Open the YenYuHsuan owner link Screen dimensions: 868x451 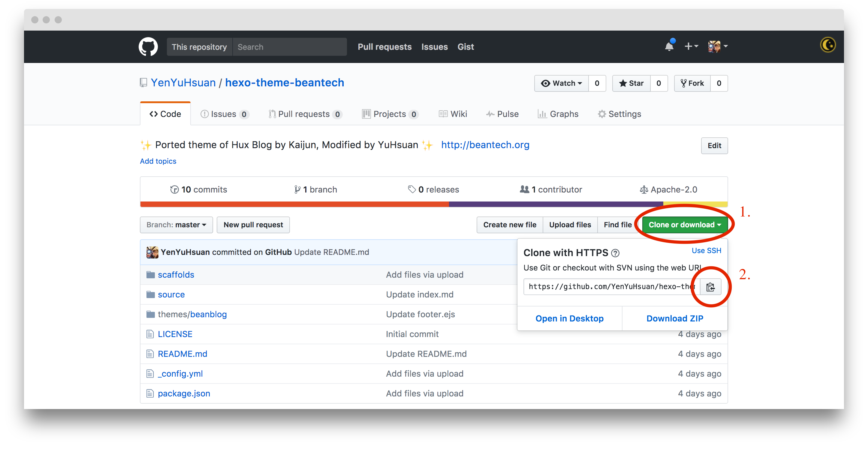183,82
